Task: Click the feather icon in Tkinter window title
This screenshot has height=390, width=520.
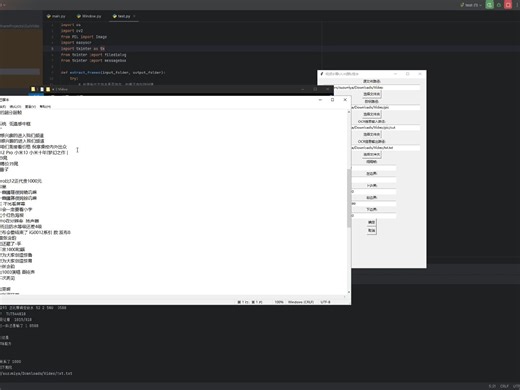Action: click(x=322, y=74)
